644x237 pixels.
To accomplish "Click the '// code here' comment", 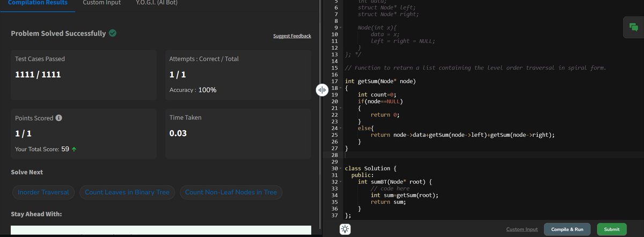I will click(390, 189).
